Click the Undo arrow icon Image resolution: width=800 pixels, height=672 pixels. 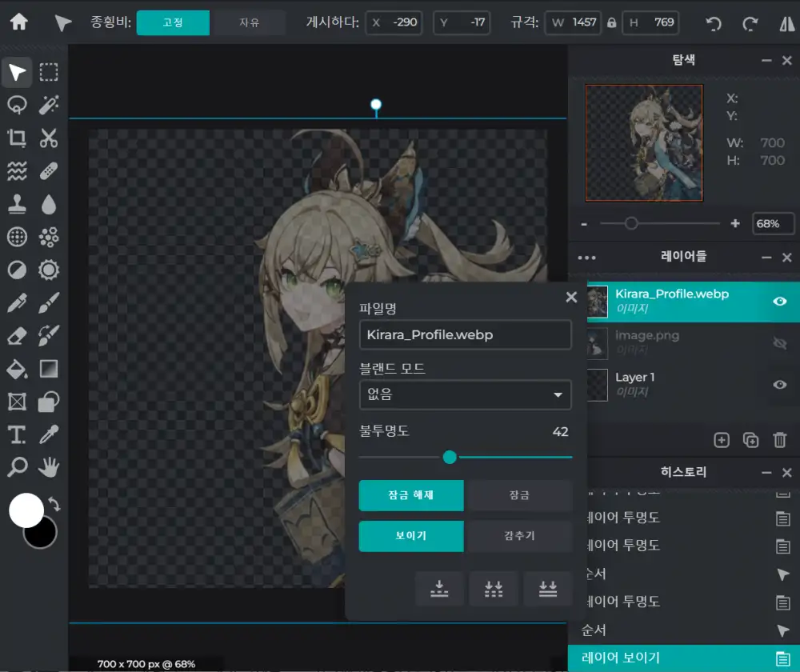(713, 23)
